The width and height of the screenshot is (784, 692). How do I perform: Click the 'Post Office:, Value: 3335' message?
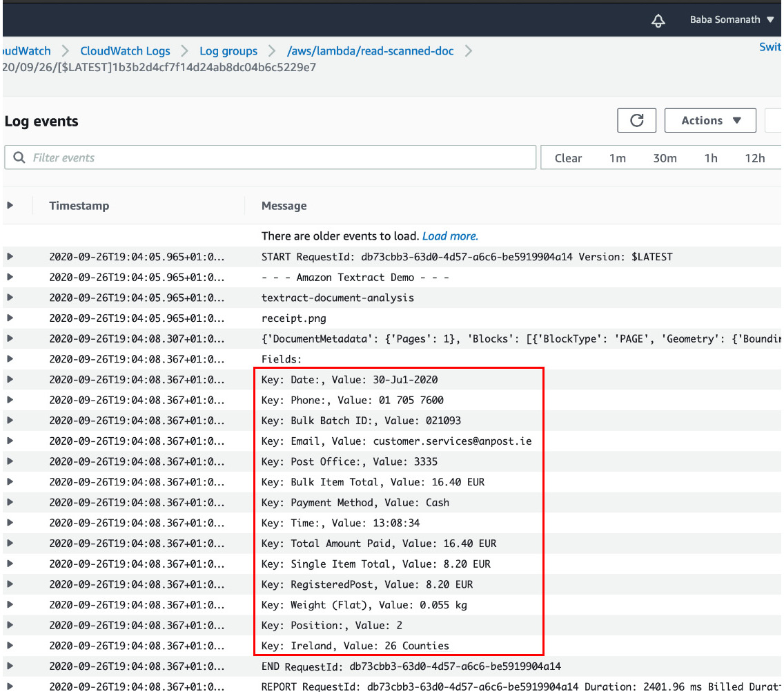click(x=349, y=462)
